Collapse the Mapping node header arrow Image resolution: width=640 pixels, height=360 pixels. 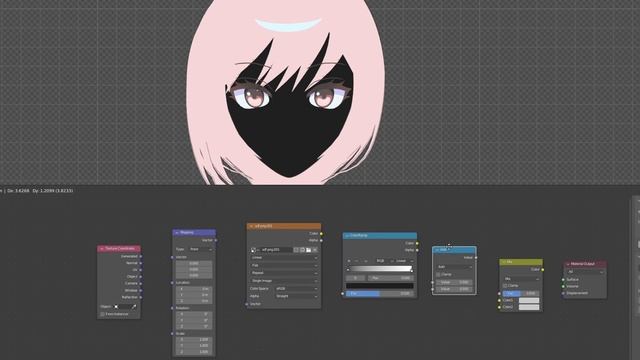pos(177,233)
